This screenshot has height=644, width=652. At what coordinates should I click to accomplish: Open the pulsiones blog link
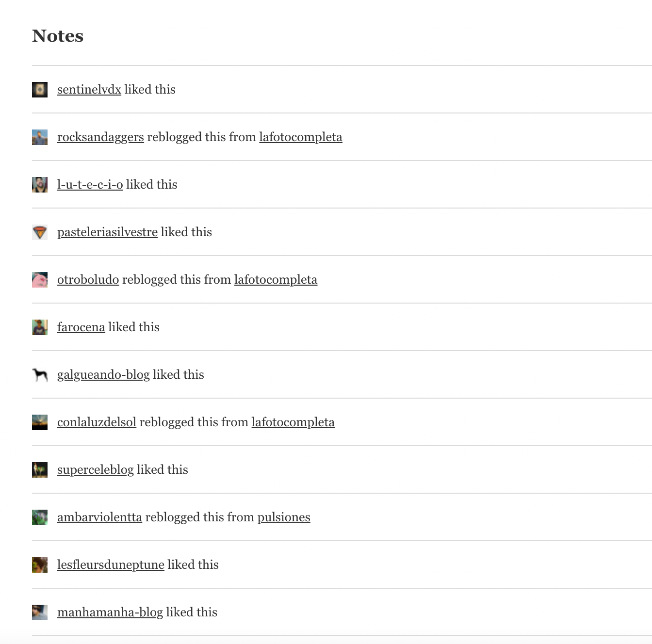pos(283,517)
